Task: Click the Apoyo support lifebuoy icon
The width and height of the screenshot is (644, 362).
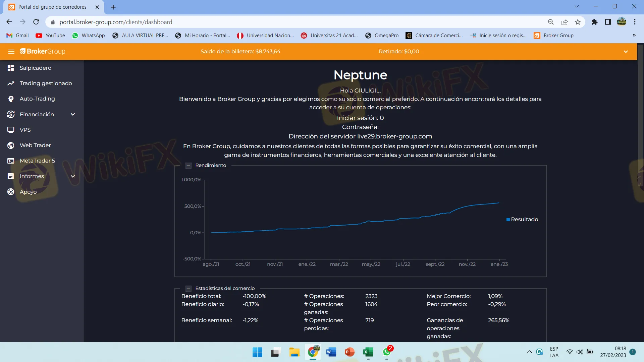Action: [x=11, y=192]
